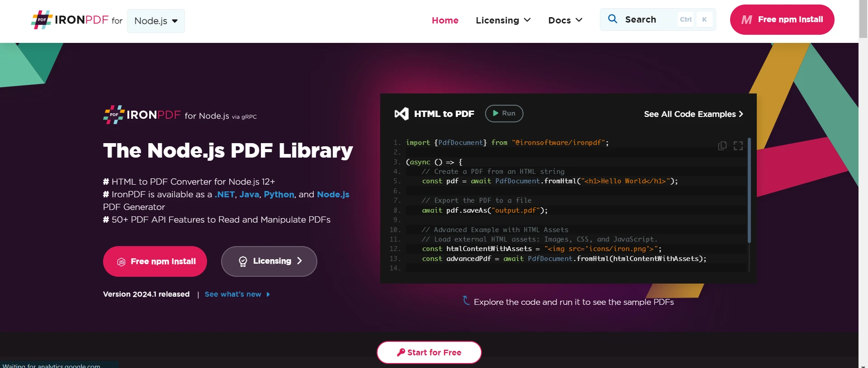Click the 'advancedPdf' code line 13

pos(564,259)
